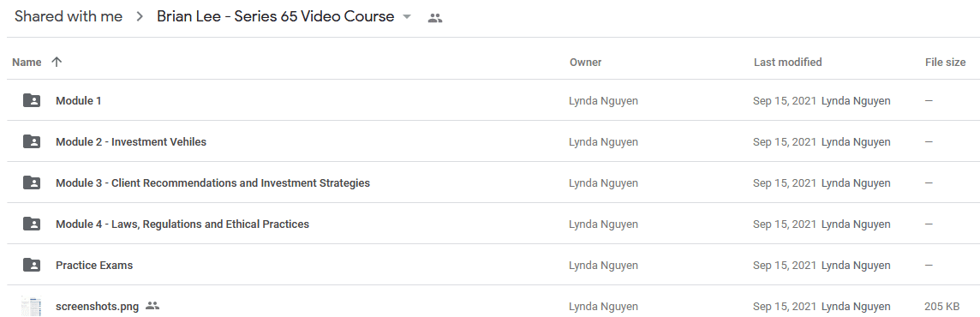This screenshot has height=317, width=980.
Task: Open the Module 1 shared folder icon
Action: [x=32, y=100]
